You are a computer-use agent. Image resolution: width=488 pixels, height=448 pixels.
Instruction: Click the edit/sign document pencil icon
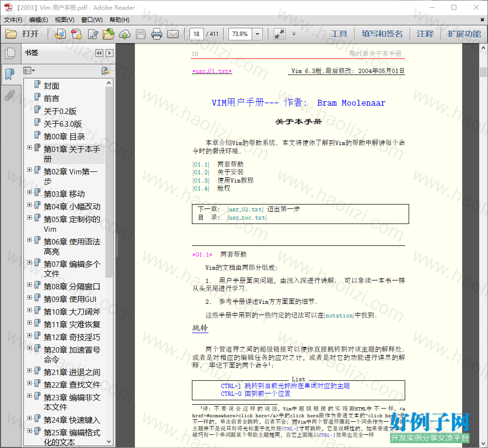pos(93,34)
